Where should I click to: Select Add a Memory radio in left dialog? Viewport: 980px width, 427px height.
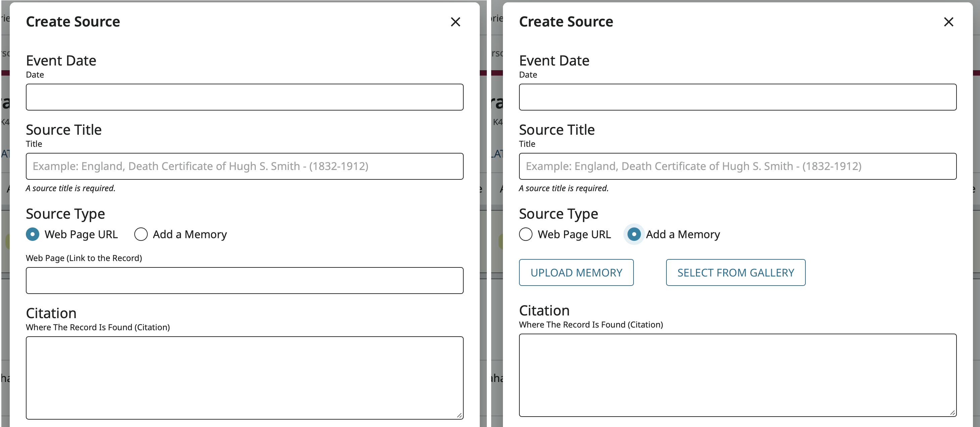(141, 234)
